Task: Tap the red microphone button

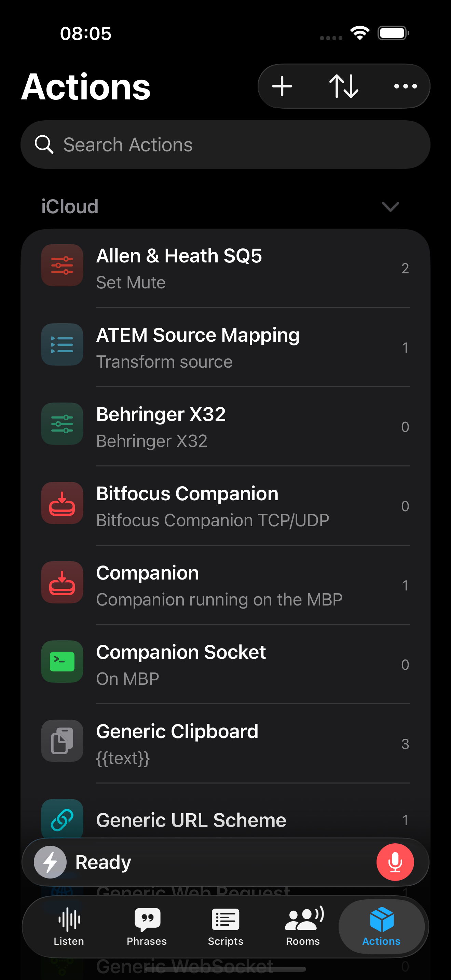Action: 395,862
